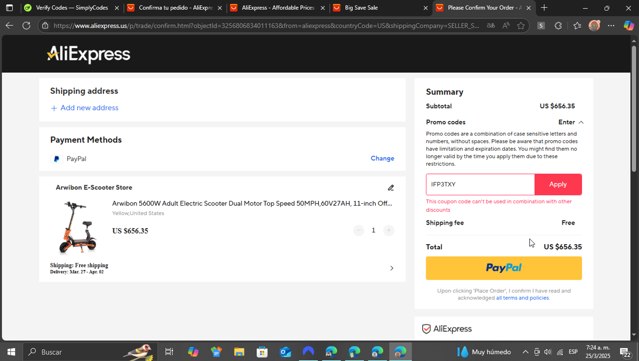Close the Confirma tu pedido tab

[x=220, y=8]
